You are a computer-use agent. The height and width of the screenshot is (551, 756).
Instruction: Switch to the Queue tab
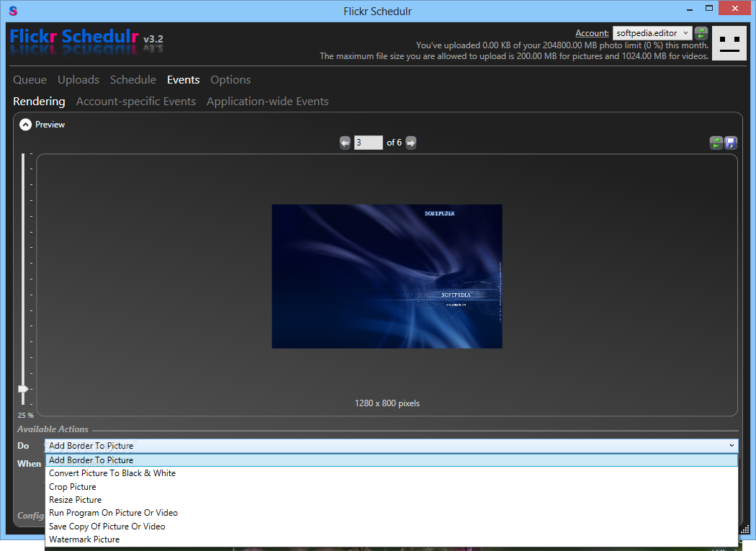pyautogui.click(x=30, y=80)
